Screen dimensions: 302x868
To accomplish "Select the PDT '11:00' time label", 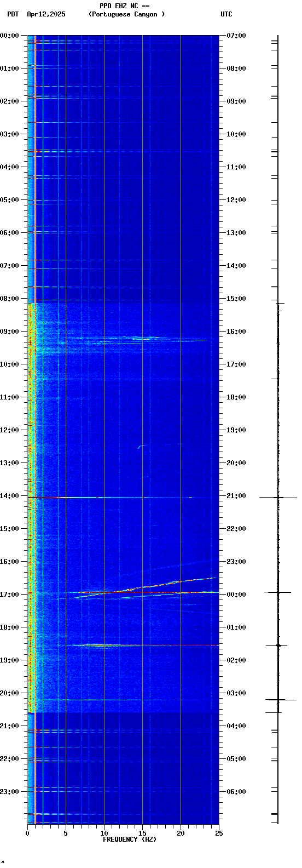I will [9, 397].
